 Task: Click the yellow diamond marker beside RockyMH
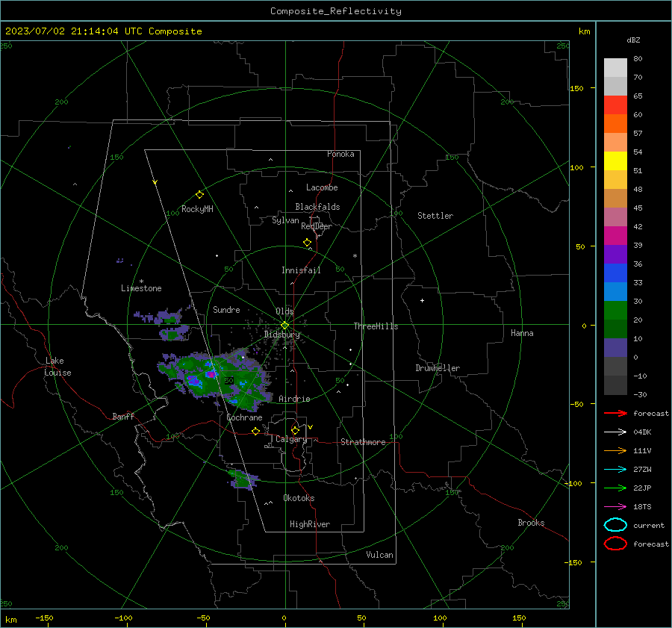coord(199,195)
